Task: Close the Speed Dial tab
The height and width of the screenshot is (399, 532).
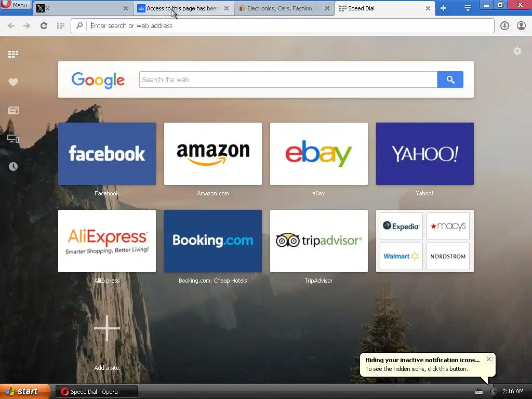Action: [428, 8]
